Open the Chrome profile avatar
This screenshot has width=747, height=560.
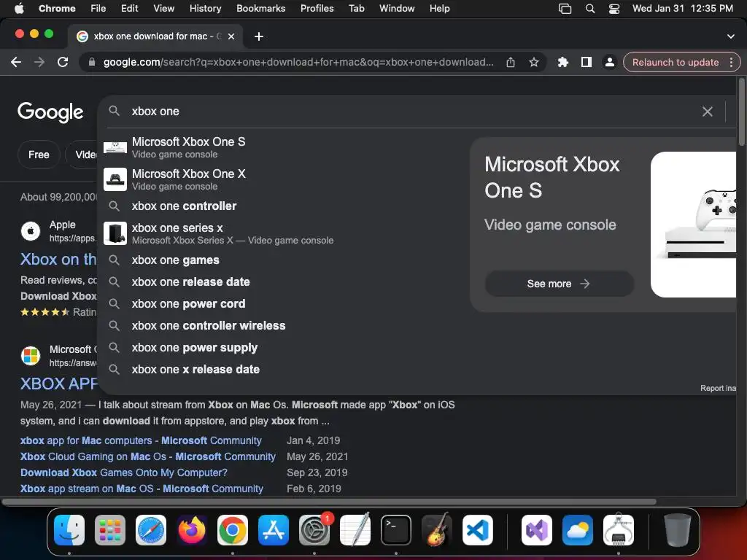pyautogui.click(x=609, y=63)
